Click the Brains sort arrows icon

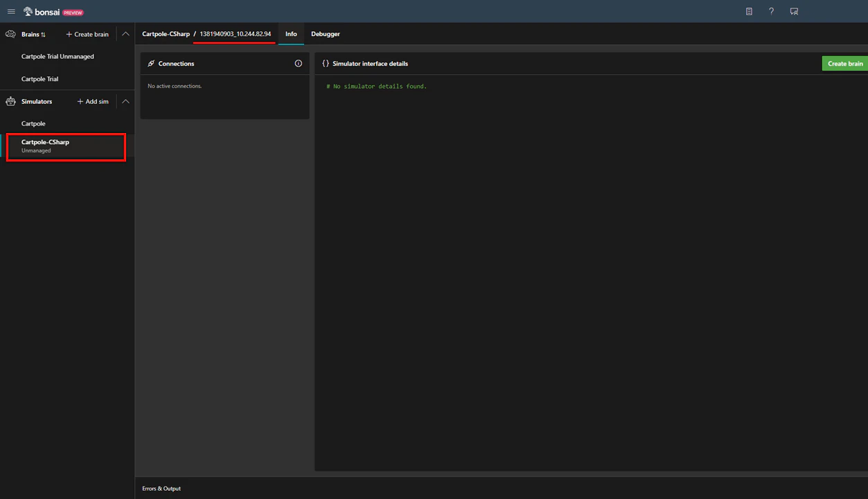[43, 35]
